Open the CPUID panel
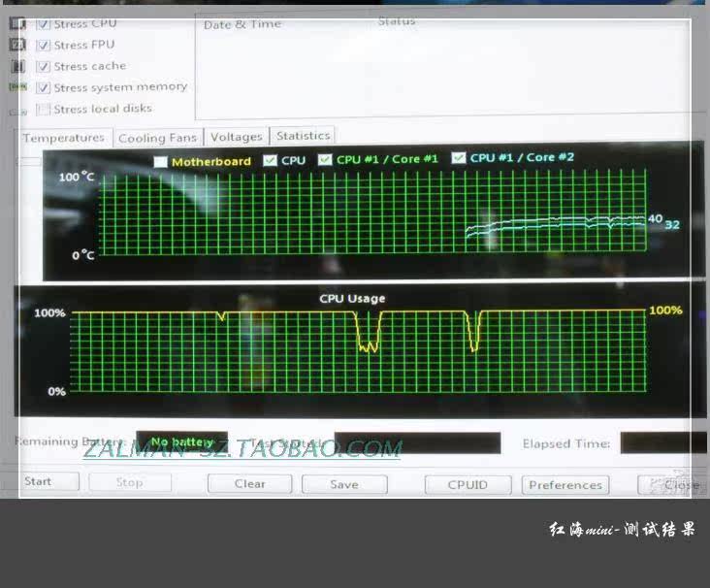Image resolution: width=710 pixels, height=588 pixels. (x=468, y=484)
